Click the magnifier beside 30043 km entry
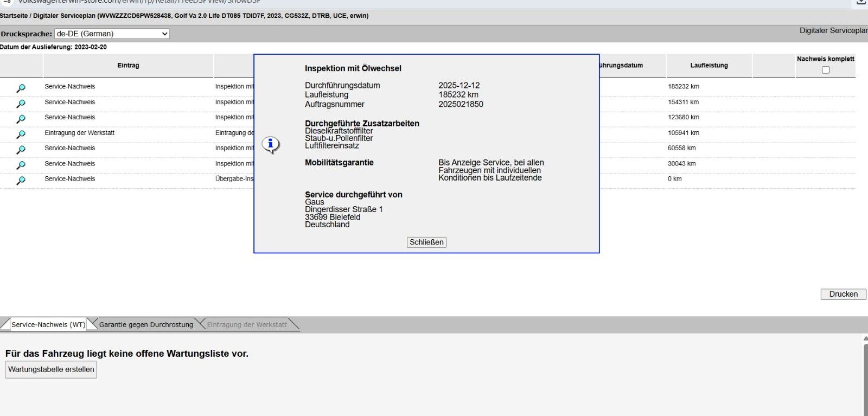This screenshot has height=416, width=868. 21,165
